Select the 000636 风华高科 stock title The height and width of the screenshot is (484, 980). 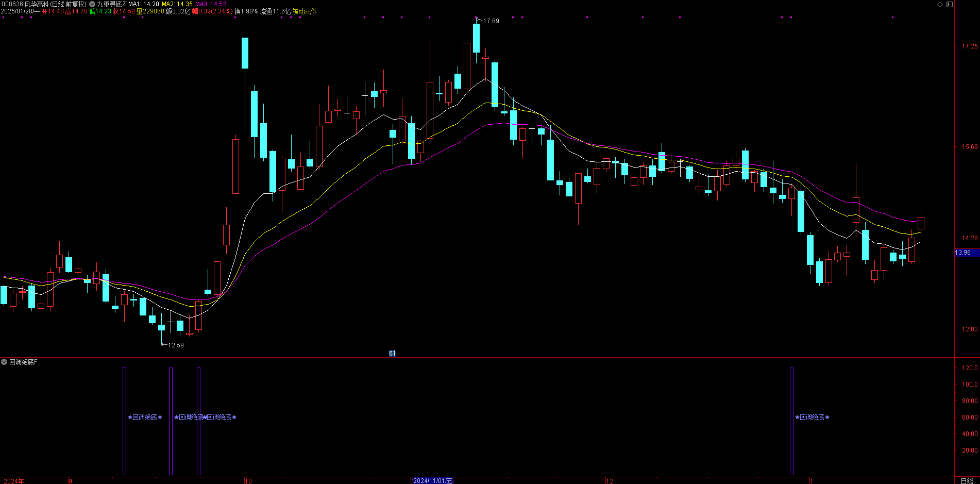click(43, 4)
